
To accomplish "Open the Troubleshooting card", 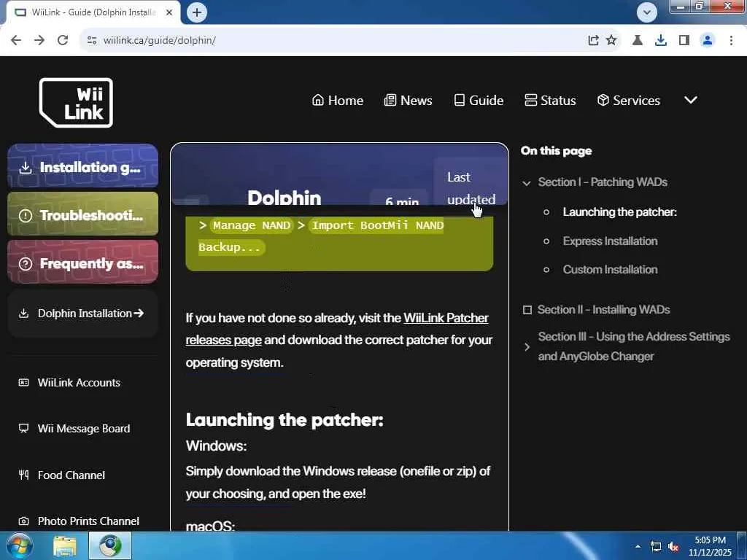I will click(83, 214).
